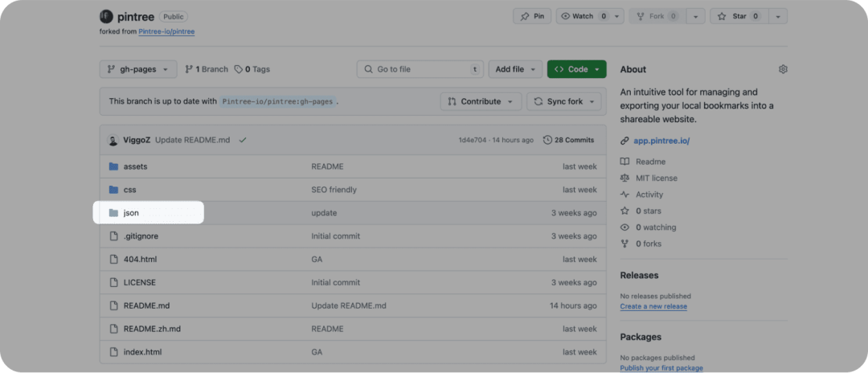Open the json folder
The height and width of the screenshot is (373, 868).
pos(131,213)
